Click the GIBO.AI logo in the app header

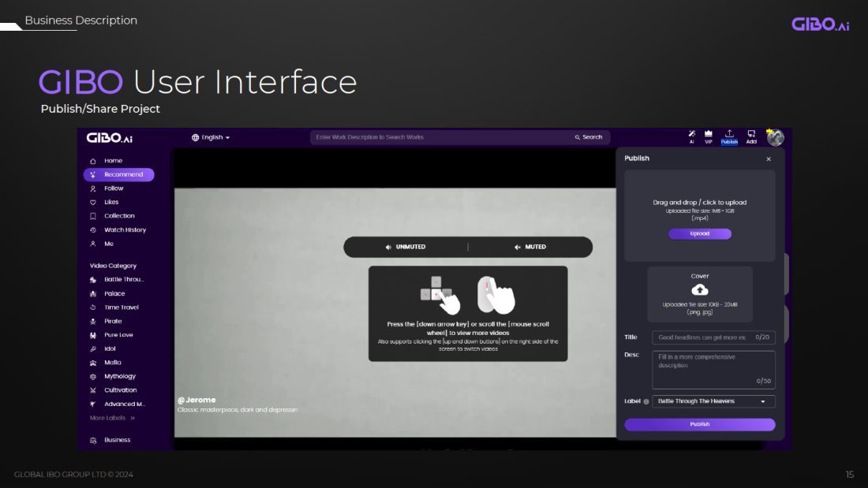(x=110, y=138)
